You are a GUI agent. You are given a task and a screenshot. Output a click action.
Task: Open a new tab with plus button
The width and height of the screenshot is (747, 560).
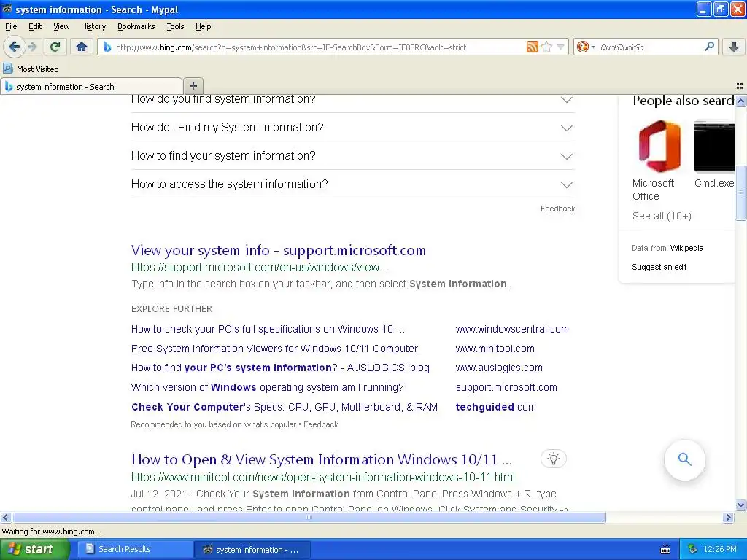(193, 86)
